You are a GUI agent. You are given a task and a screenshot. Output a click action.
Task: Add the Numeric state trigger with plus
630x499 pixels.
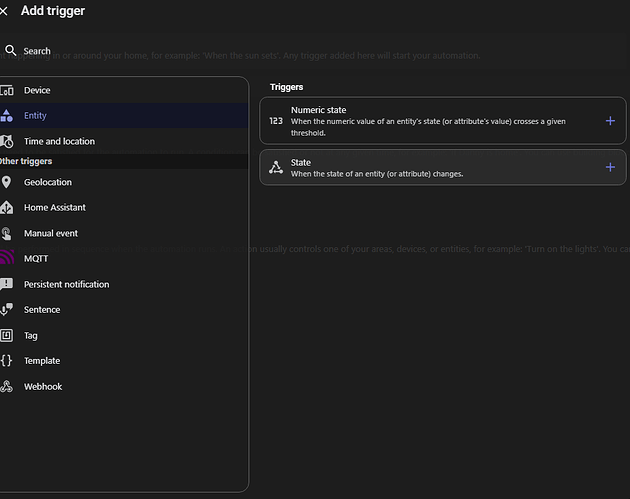point(610,121)
